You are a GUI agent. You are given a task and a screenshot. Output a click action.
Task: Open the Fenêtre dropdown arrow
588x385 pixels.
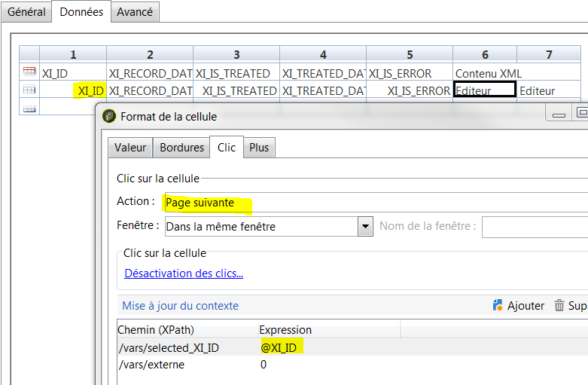[x=365, y=226]
